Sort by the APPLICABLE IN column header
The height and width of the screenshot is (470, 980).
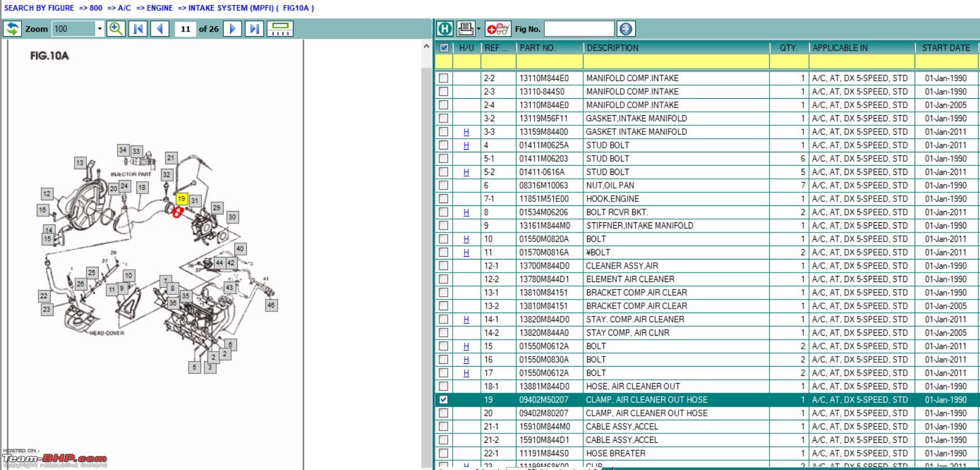[862, 48]
